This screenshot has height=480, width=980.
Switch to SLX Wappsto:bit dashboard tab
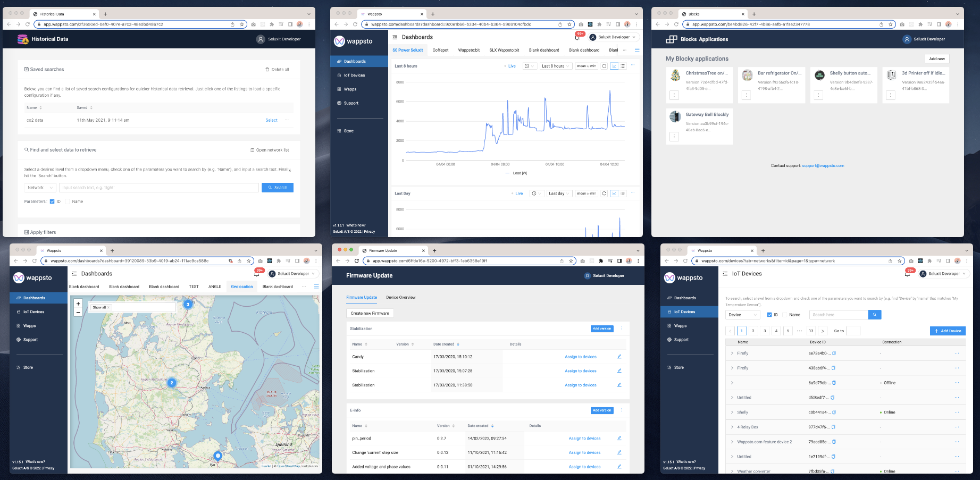504,50
